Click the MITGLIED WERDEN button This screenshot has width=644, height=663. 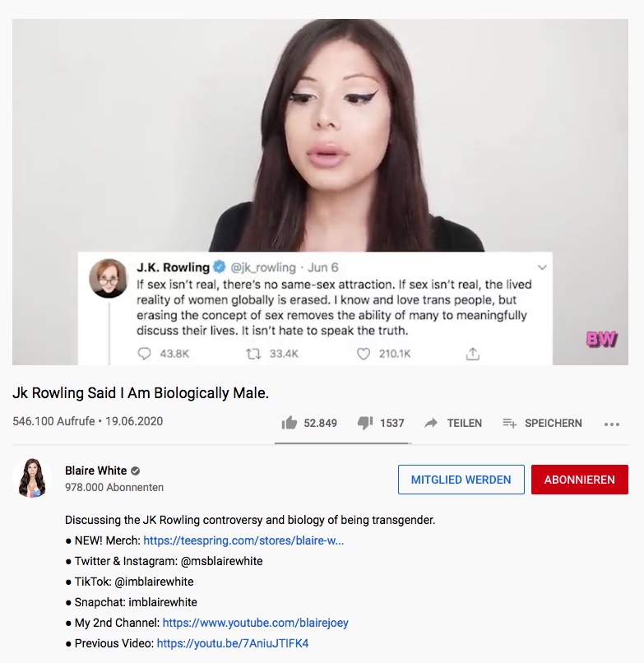point(461,480)
